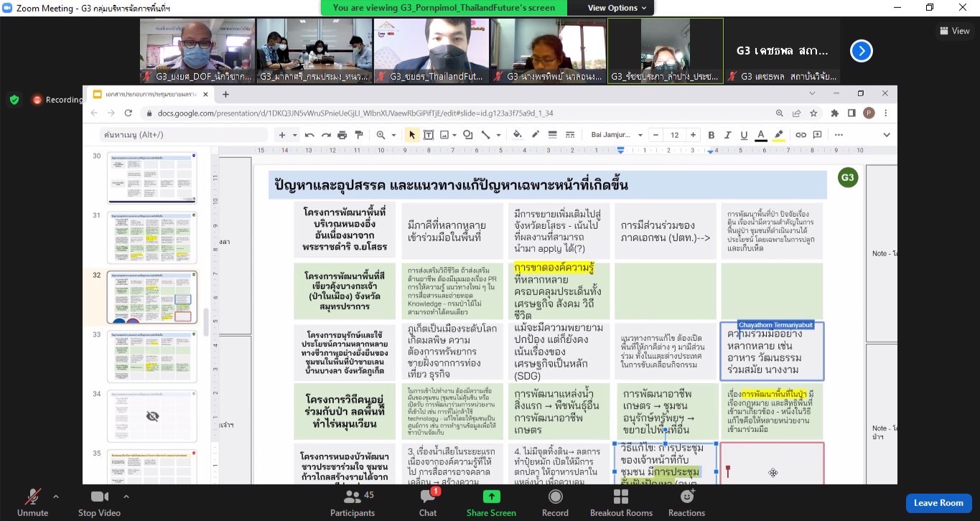Open the View Options menu

[617, 8]
